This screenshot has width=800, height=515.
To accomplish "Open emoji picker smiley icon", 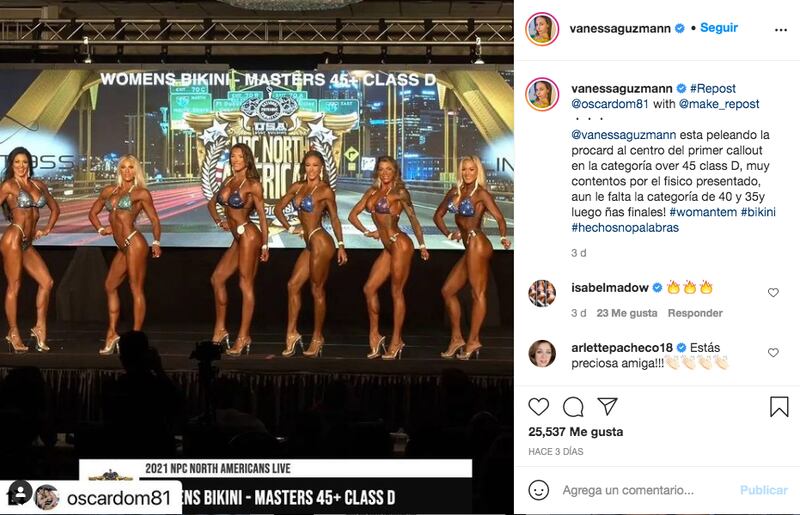I will [x=538, y=490].
